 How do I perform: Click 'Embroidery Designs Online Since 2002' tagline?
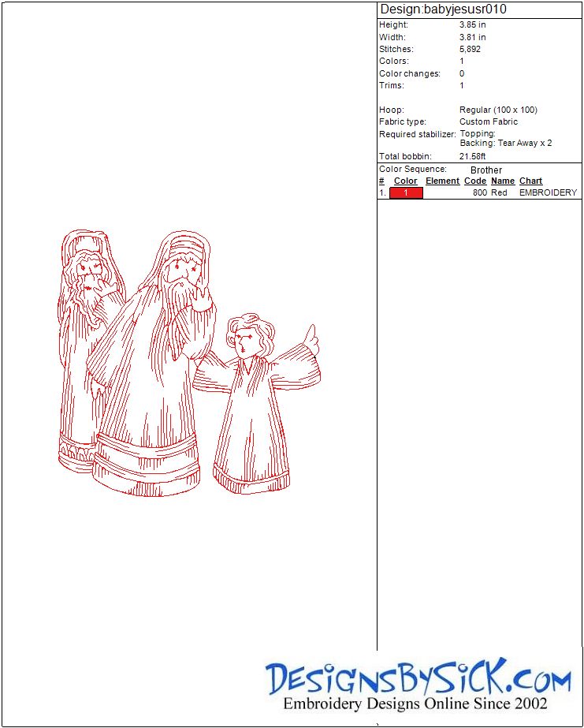click(x=415, y=704)
